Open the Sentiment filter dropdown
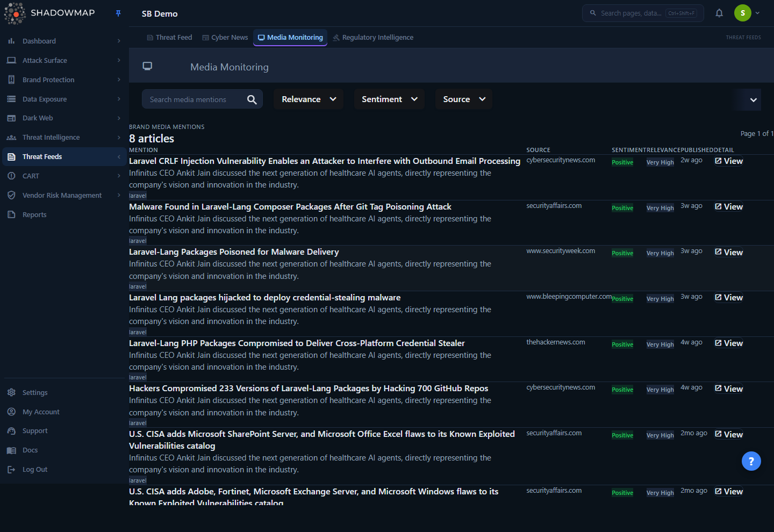 coord(389,99)
